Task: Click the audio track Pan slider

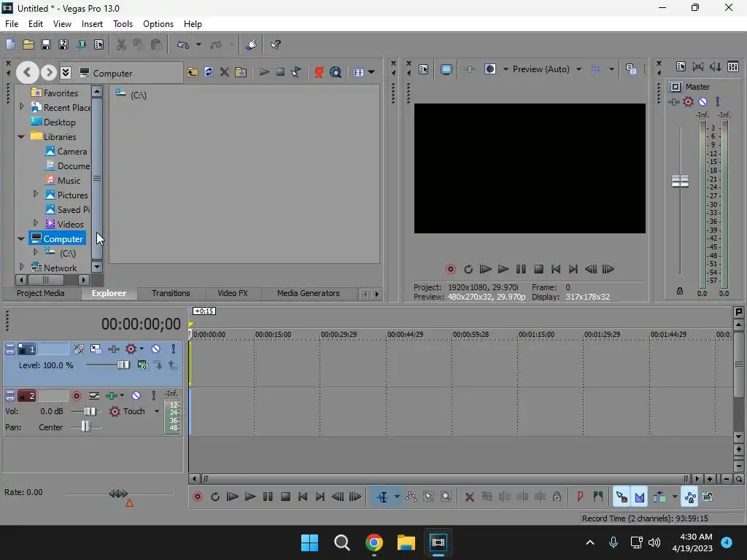Action: coord(85,427)
